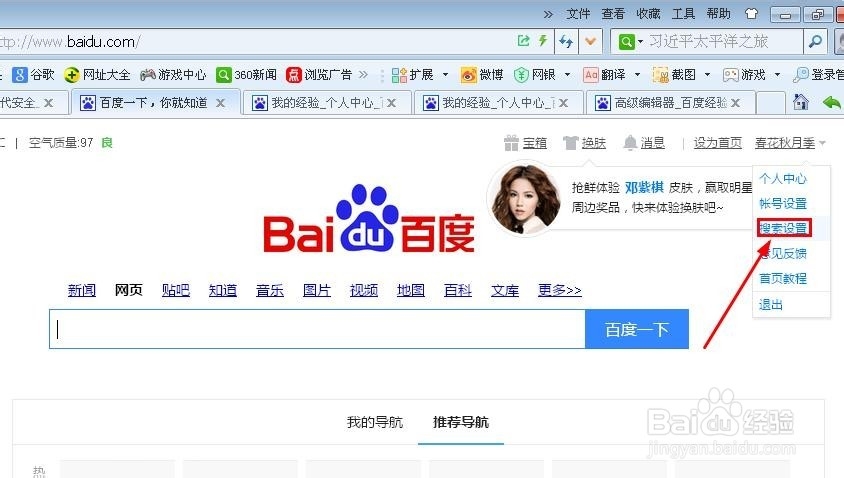
Task: Open the 文件 menu
Action: (578, 14)
